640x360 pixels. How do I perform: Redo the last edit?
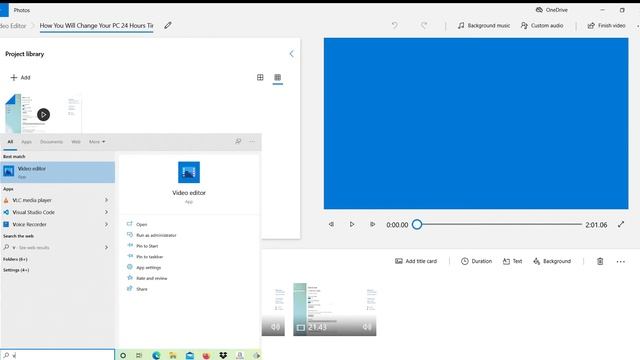[424, 25]
